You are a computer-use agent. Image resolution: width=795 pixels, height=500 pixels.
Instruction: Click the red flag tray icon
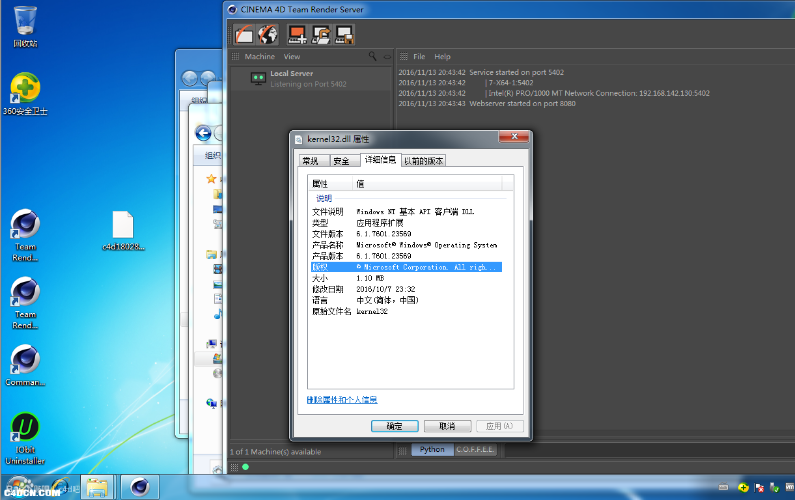click(x=759, y=487)
